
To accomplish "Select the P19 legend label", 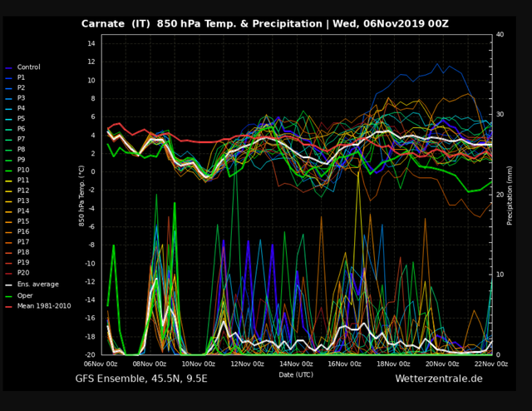I will point(23,262).
